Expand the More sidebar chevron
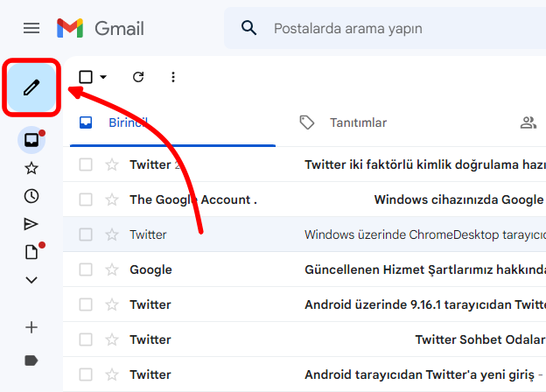Image resolution: width=546 pixels, height=392 pixels. (x=31, y=280)
